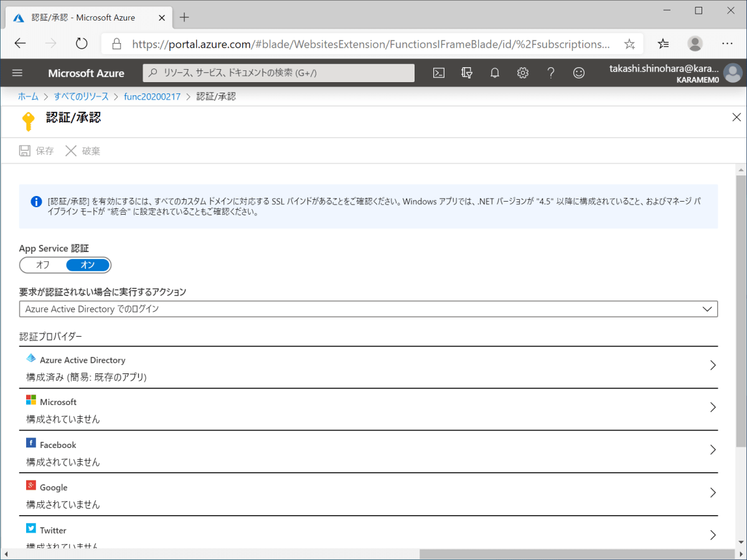This screenshot has height=560, width=747.
Task: Switch App Service 認証 to オフ
Action: coord(43,265)
